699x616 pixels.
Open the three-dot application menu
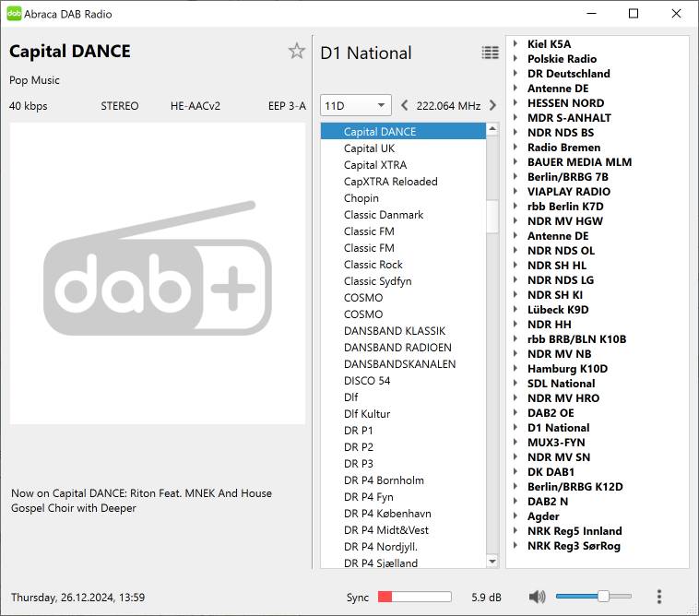pos(658,597)
